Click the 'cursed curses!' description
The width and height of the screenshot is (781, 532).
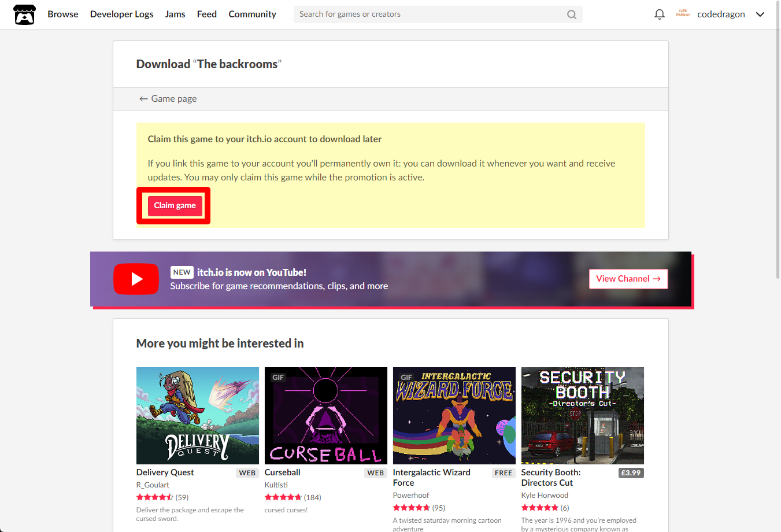286,510
